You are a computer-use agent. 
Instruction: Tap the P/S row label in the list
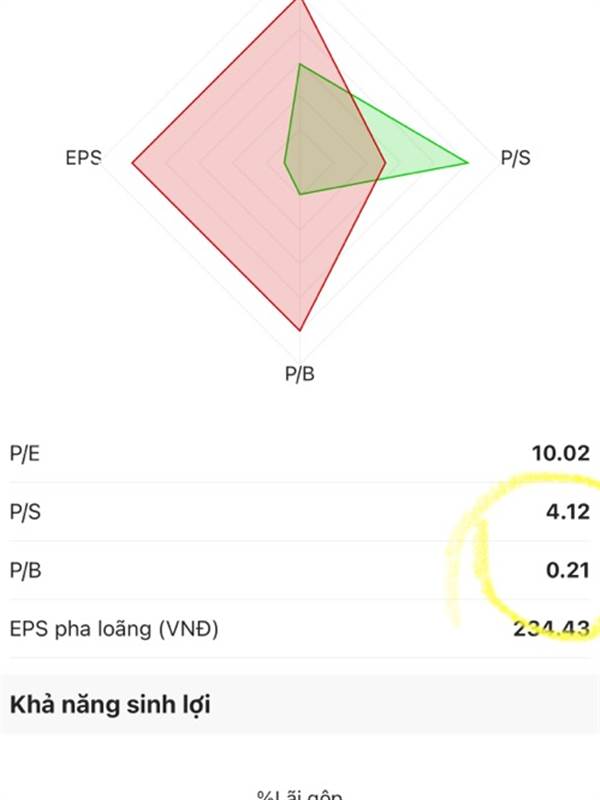(x=25, y=511)
